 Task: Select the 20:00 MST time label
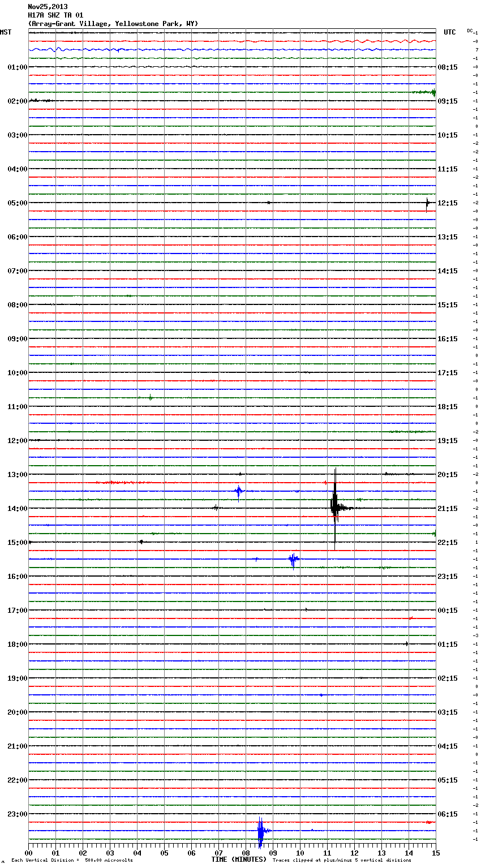click(x=17, y=712)
